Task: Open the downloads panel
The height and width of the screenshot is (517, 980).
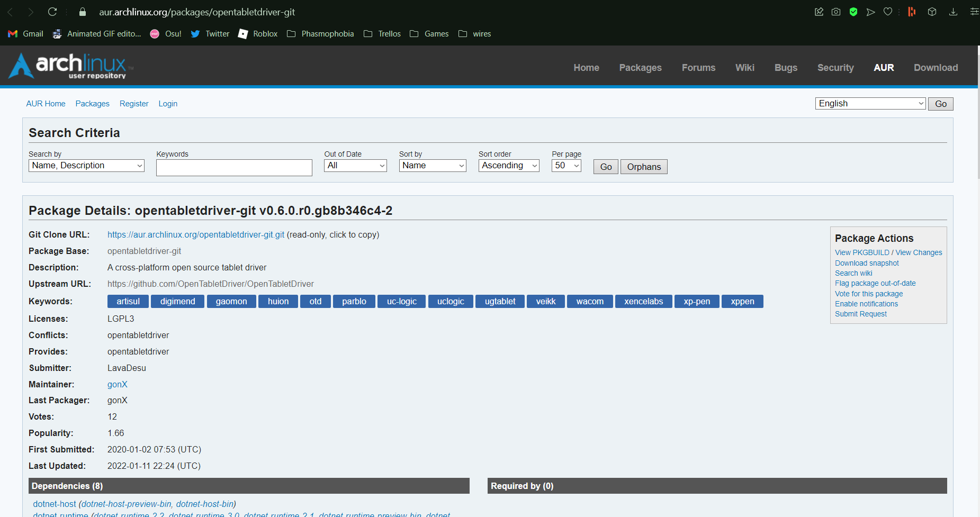Action: click(954, 11)
